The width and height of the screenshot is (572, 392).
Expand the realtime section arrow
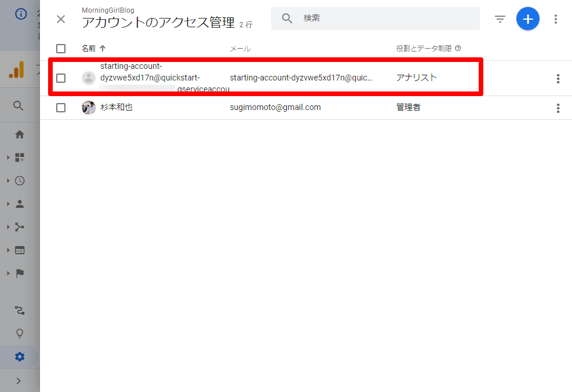coord(8,181)
